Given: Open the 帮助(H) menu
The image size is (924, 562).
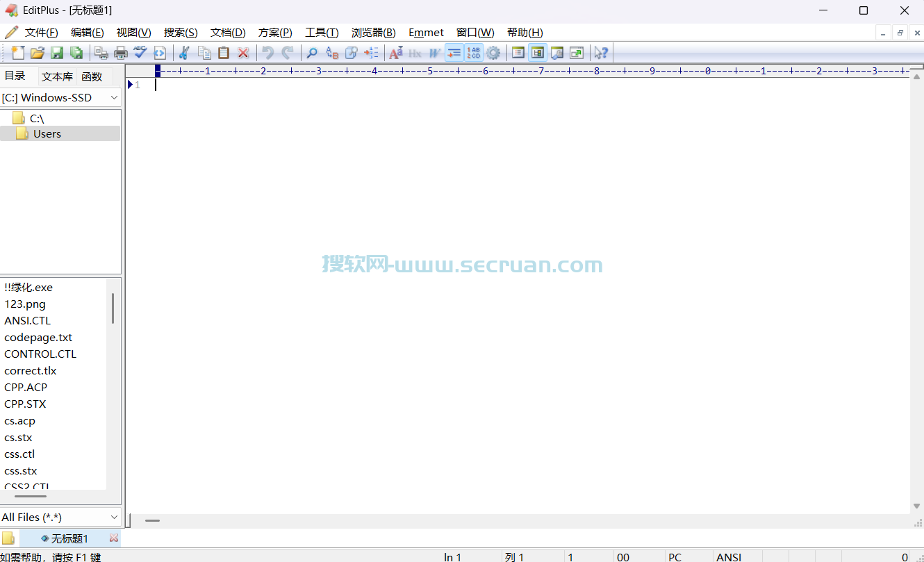Looking at the screenshot, I should (x=525, y=33).
